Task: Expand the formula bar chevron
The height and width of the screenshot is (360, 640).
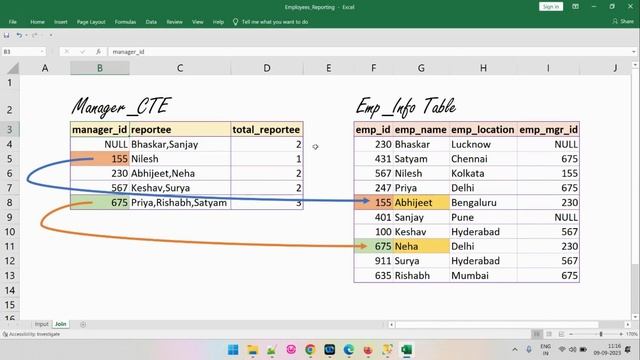Action: point(633,52)
